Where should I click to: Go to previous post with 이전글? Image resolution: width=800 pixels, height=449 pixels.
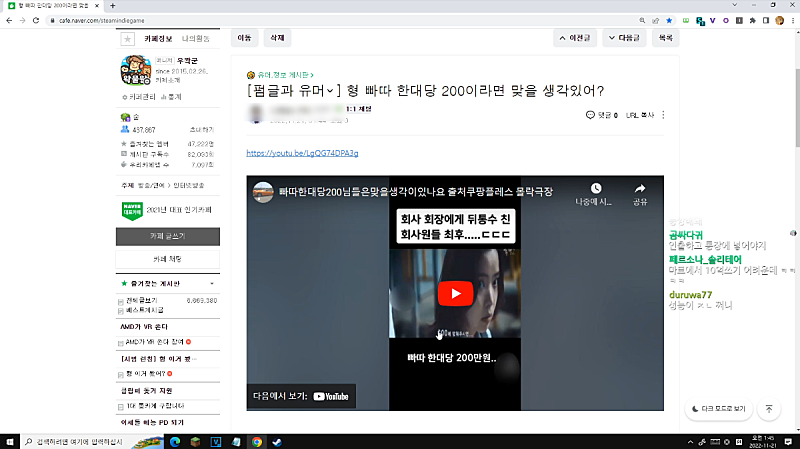[581, 38]
